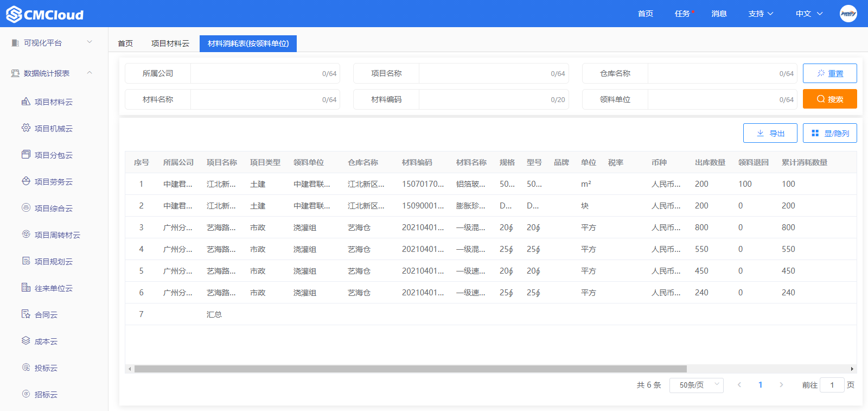Click the 显/隐列 button
The image size is (868, 411).
tap(830, 133)
